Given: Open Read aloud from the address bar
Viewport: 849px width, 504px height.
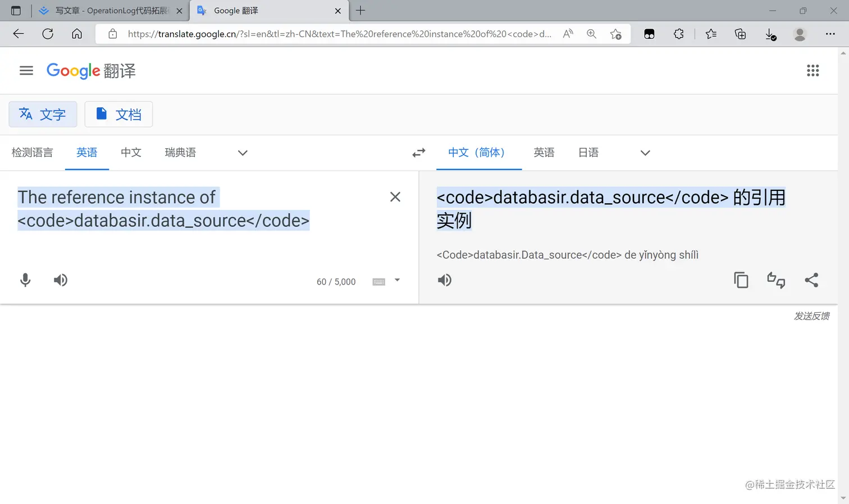Looking at the screenshot, I should click(568, 34).
